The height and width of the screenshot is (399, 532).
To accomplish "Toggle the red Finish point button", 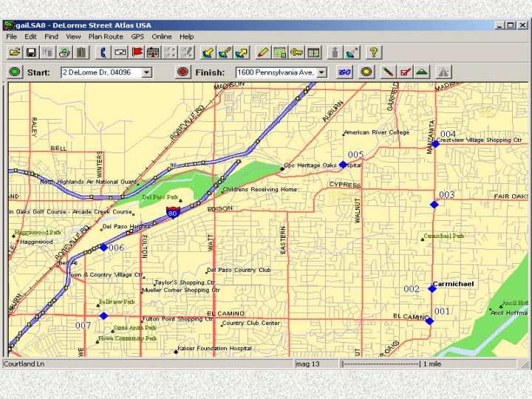I will pos(183,72).
